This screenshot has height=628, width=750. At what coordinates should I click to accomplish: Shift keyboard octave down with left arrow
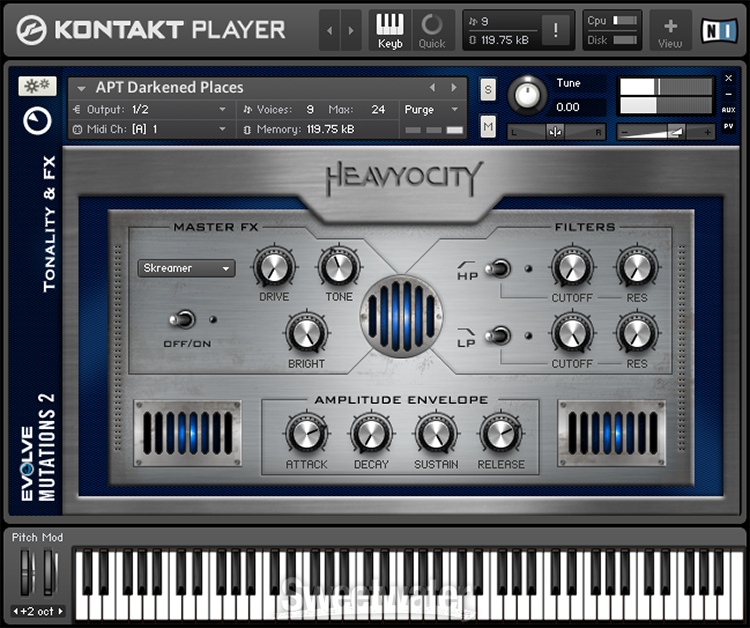point(15,611)
